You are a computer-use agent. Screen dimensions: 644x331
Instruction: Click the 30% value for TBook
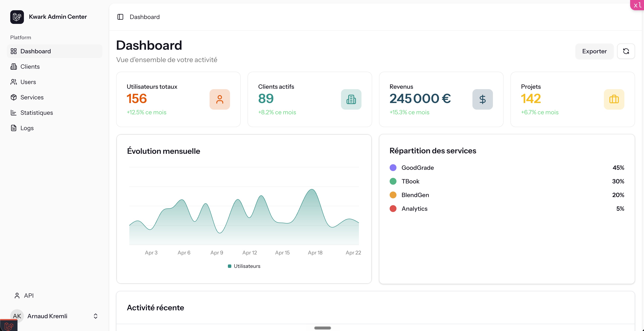(618, 181)
